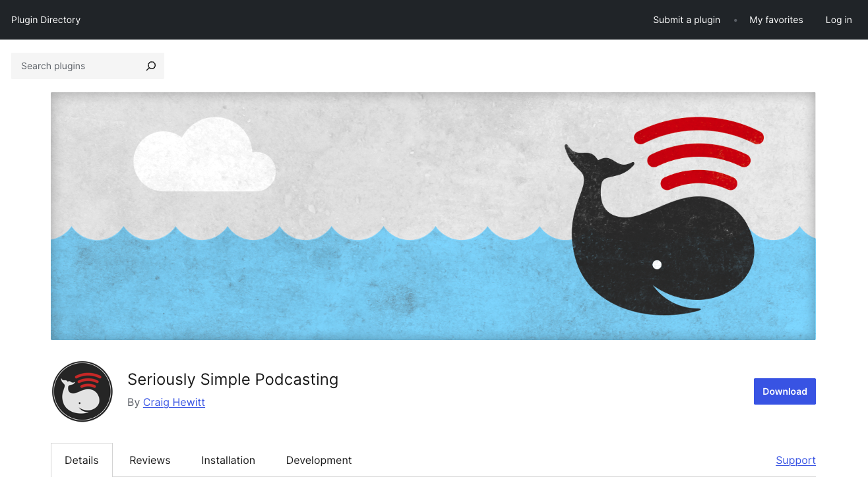Open the Seriously Simple Podcasting whale logo icon
Image resolution: width=868 pixels, height=485 pixels.
pos(82,391)
